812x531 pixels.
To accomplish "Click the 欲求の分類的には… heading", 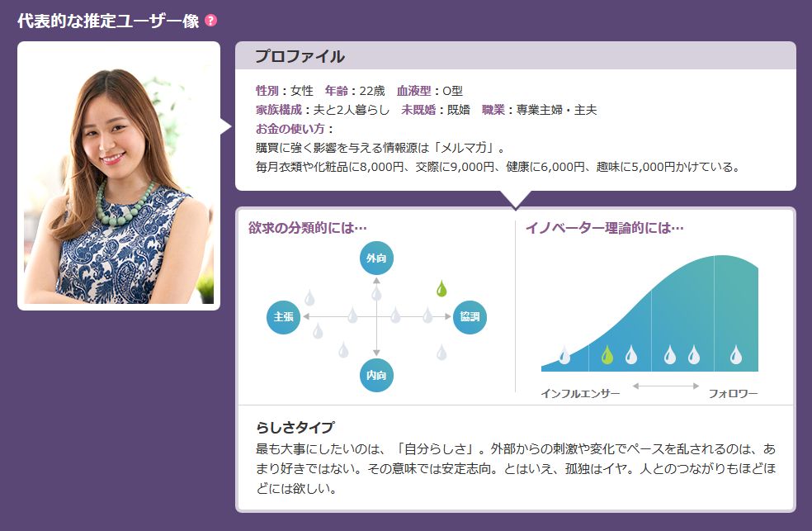I will (308, 228).
